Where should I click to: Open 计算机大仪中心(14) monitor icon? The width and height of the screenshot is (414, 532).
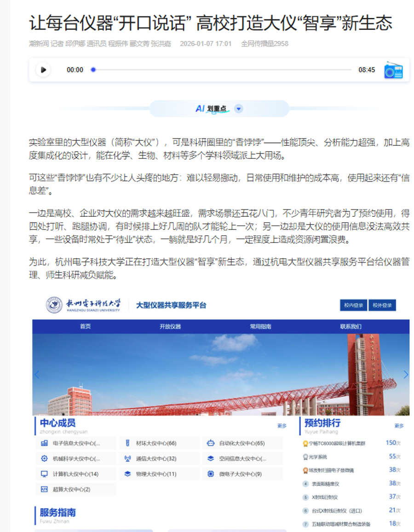(x=44, y=474)
